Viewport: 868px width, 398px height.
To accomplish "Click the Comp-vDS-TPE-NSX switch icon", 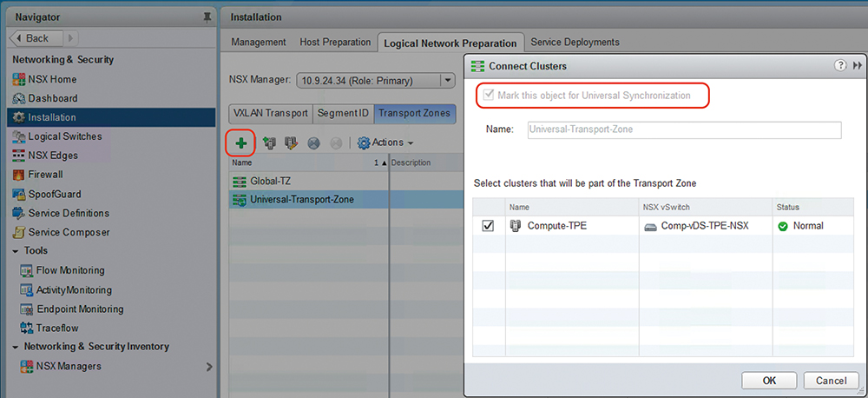I will [652, 226].
